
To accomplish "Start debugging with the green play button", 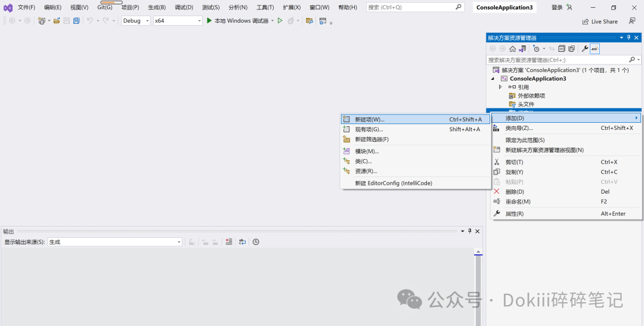I will 209,20.
